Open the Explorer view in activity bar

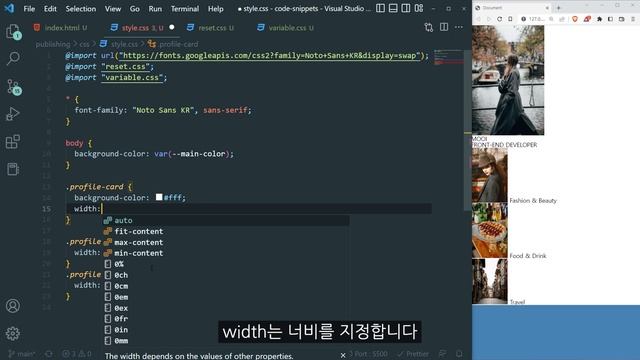[13, 32]
